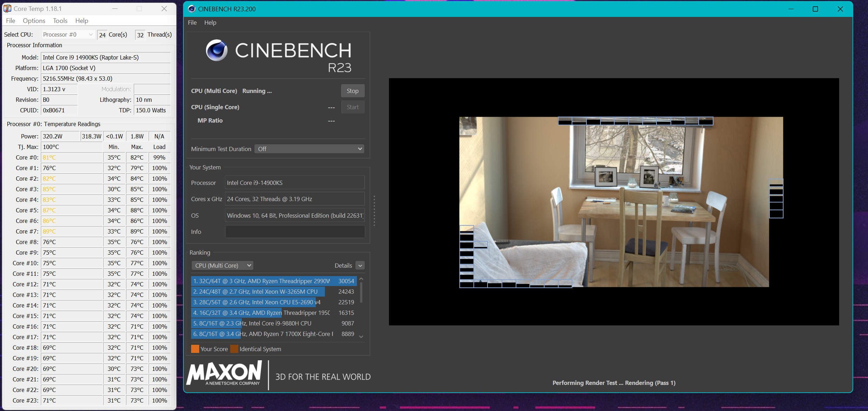The height and width of the screenshot is (411, 868).
Task: Open the Cinebench Help menu
Action: (210, 23)
